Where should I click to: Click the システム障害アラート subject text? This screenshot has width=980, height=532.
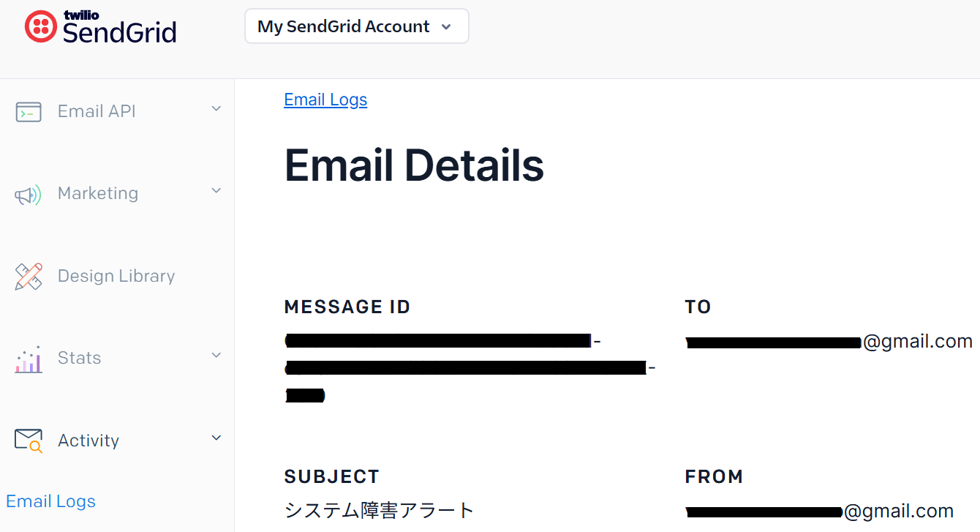(379, 510)
